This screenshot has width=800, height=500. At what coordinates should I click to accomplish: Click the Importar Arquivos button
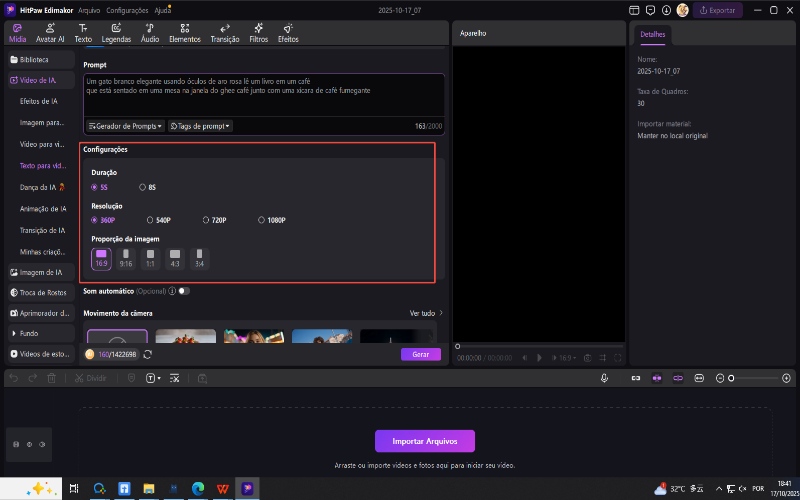[425, 441]
